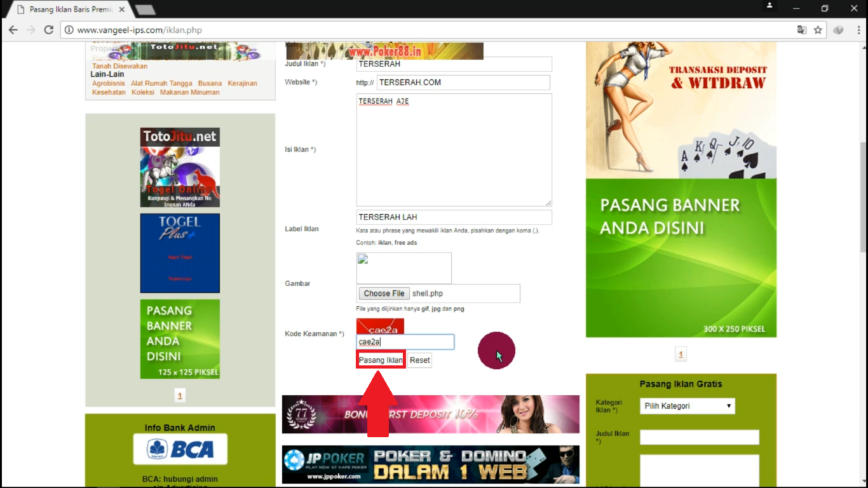Open the browser profile avatar icon
The image size is (868, 488).
[x=768, y=6]
